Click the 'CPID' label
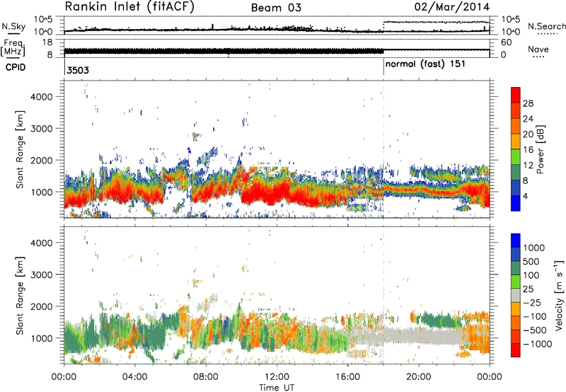 [x=16, y=67]
